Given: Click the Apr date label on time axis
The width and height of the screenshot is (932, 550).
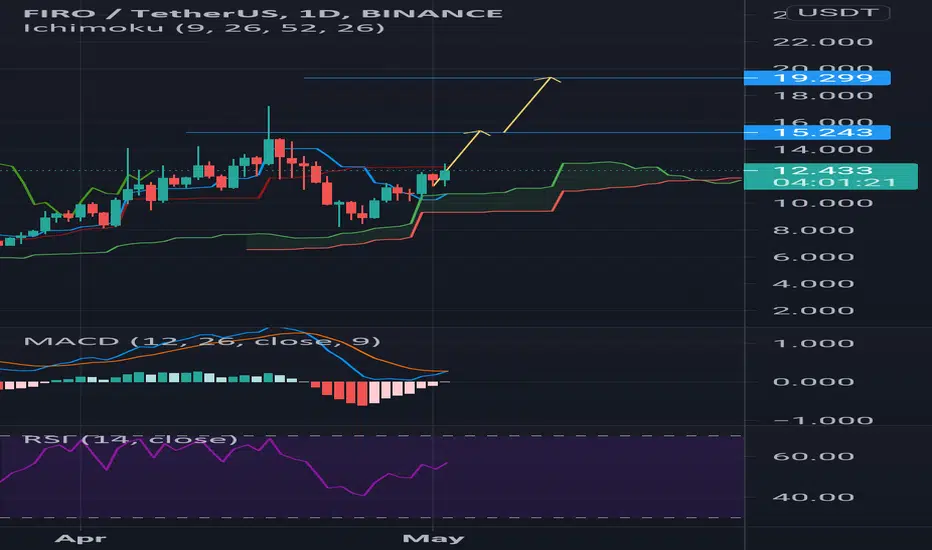Looking at the screenshot, I should (x=80, y=539).
